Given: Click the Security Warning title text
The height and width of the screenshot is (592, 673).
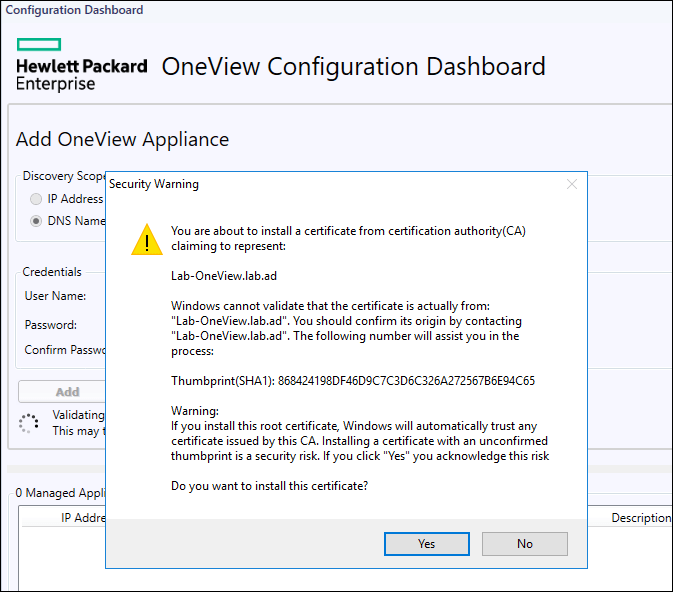Looking at the screenshot, I should point(154,184).
